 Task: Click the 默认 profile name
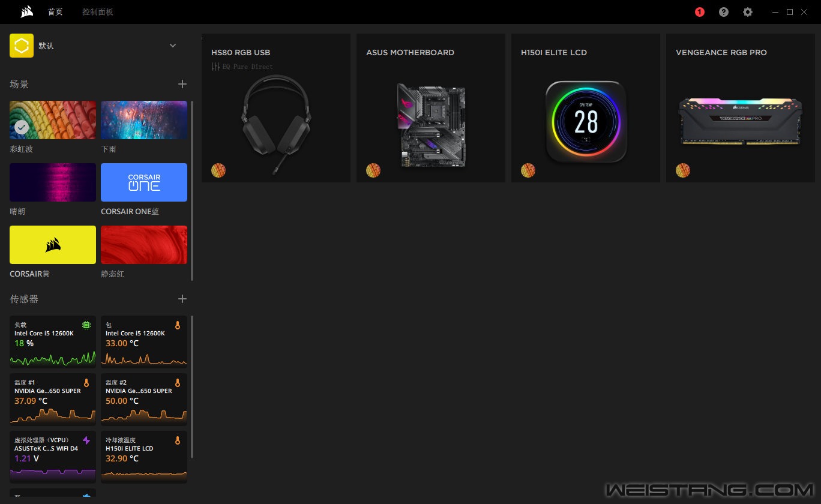(46, 46)
